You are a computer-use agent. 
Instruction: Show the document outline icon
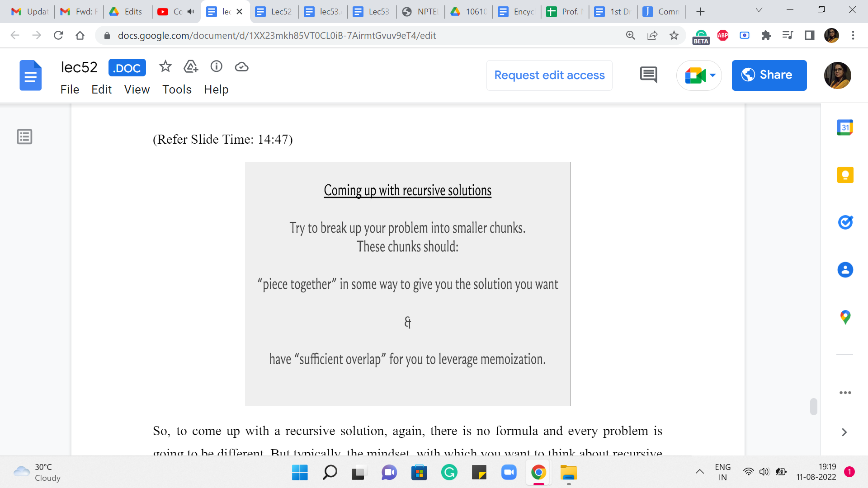[x=24, y=136]
